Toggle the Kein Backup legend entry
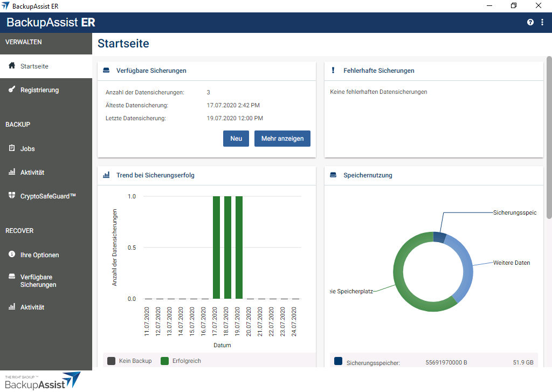 (x=129, y=361)
